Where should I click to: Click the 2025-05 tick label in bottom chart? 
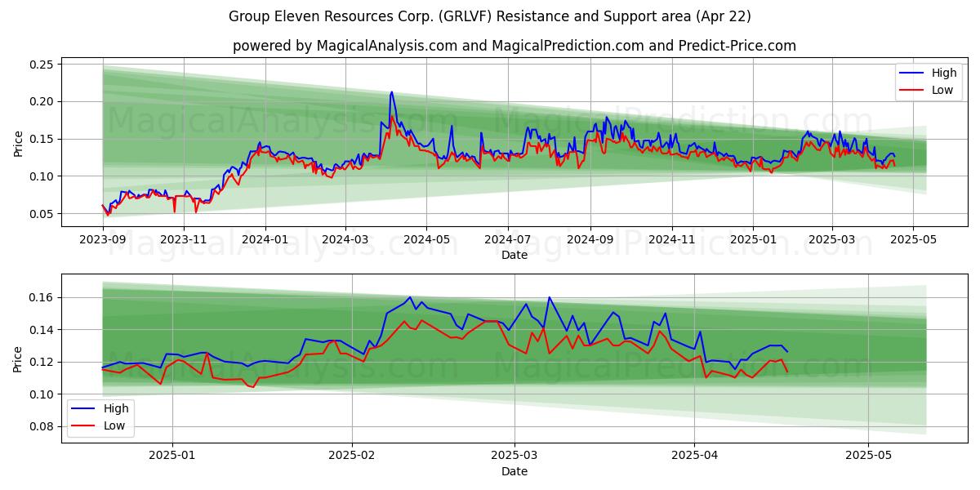(868, 456)
